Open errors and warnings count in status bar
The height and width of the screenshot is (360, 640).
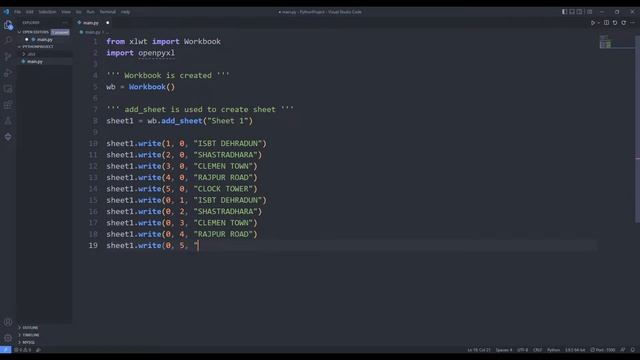click(23, 350)
